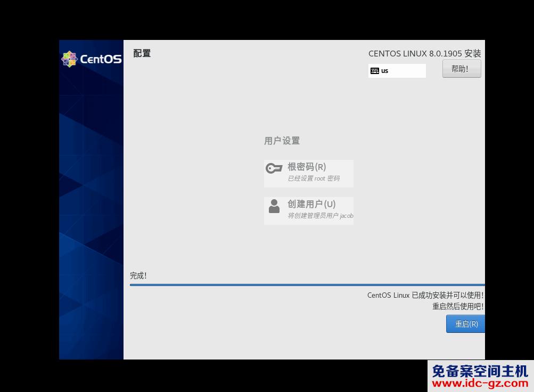Click the 完成! status text
The height and width of the screenshot is (392, 534).
click(x=138, y=275)
